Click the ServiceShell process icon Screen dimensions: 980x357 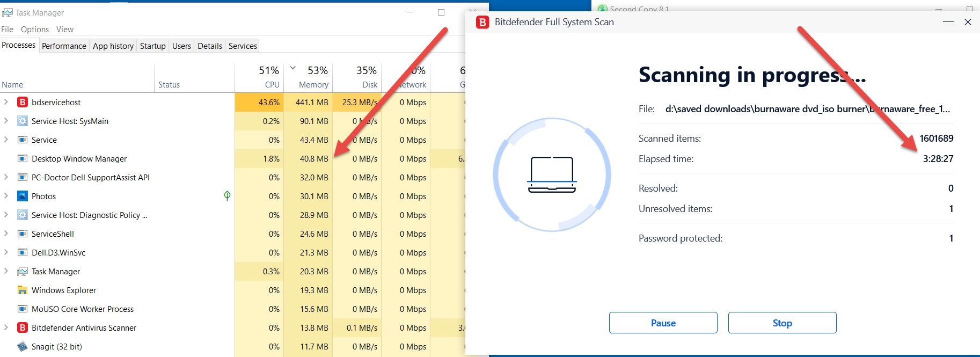[23, 234]
